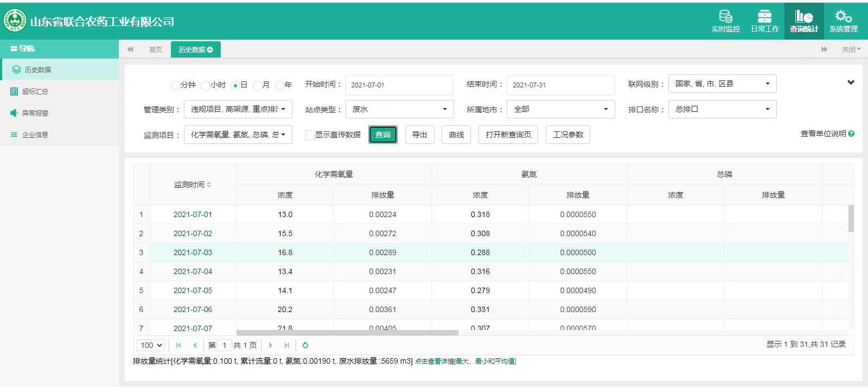Go to the last page using pagination arrow
The height and width of the screenshot is (387, 868).
[287, 345]
